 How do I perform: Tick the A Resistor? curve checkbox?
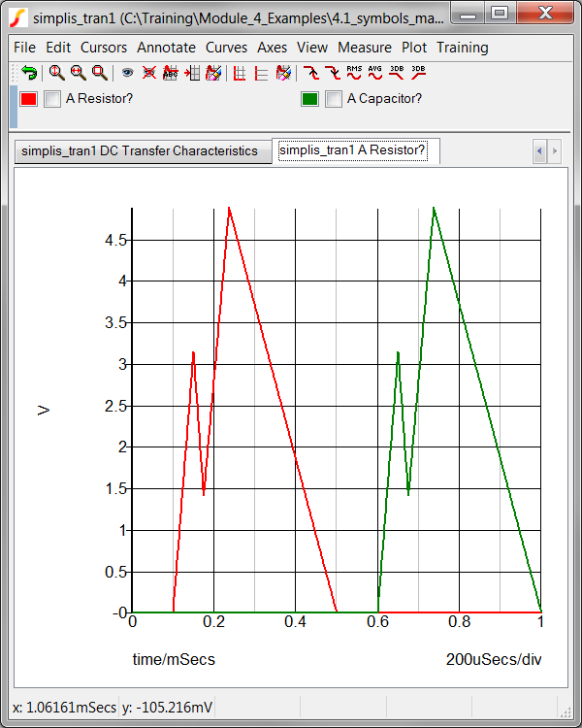(52, 99)
